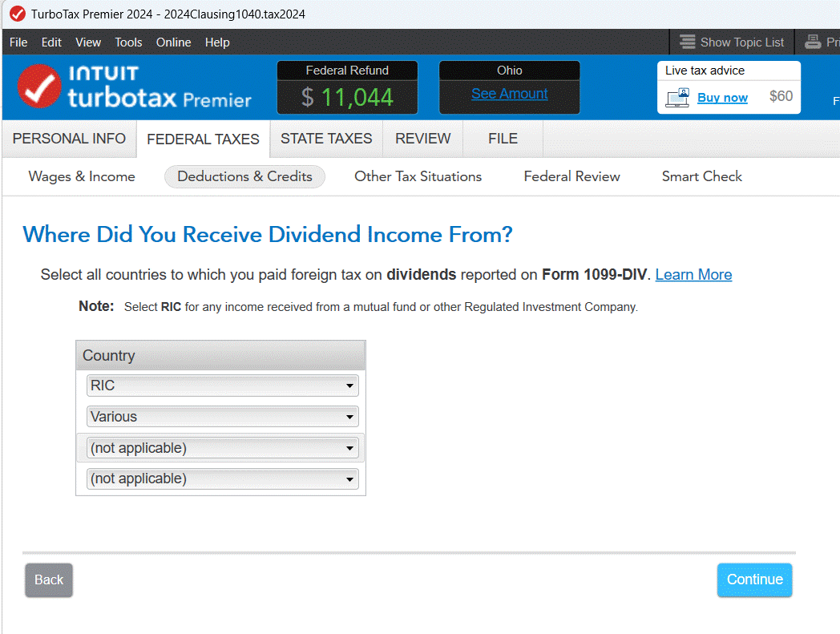Image resolution: width=840 pixels, height=634 pixels.
Task: Click the Back button
Action: point(49,579)
